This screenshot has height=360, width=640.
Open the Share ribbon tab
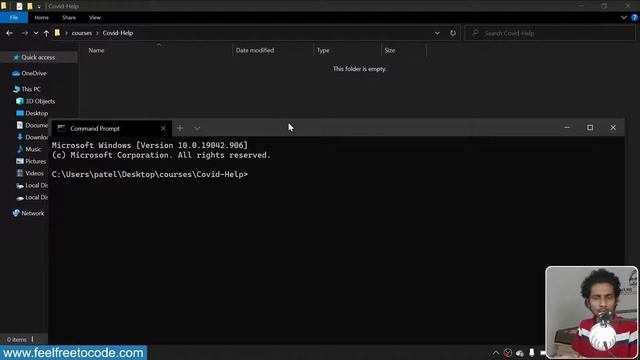[69, 18]
